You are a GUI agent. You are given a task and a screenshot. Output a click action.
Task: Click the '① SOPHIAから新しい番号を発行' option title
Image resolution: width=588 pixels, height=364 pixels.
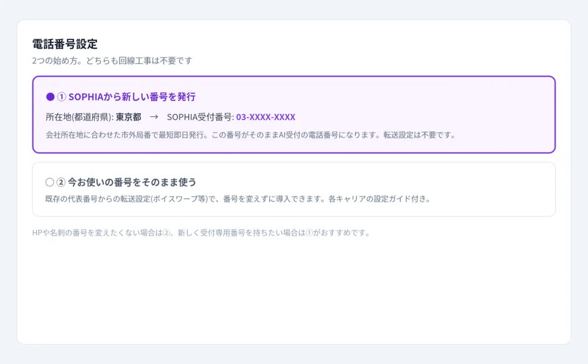pyautogui.click(x=126, y=96)
